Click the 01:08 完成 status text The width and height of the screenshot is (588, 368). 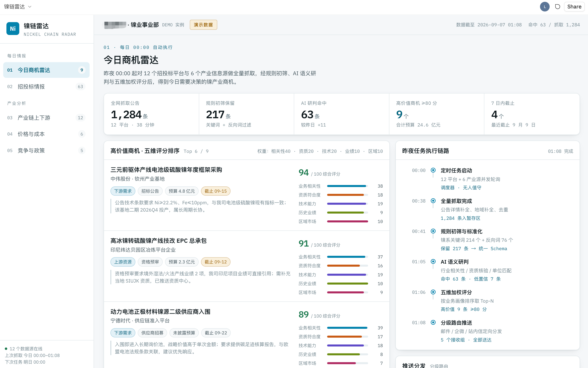pyautogui.click(x=560, y=151)
